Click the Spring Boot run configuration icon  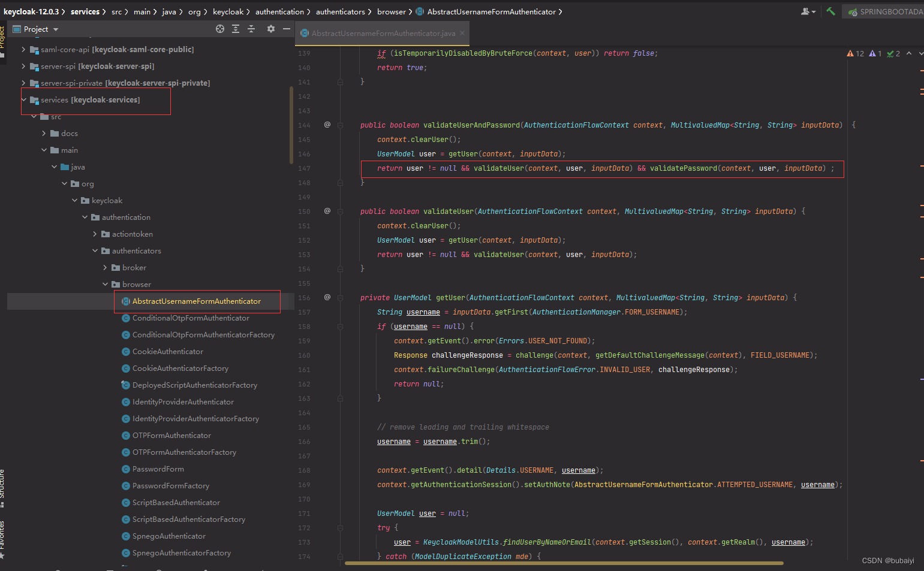pos(853,12)
